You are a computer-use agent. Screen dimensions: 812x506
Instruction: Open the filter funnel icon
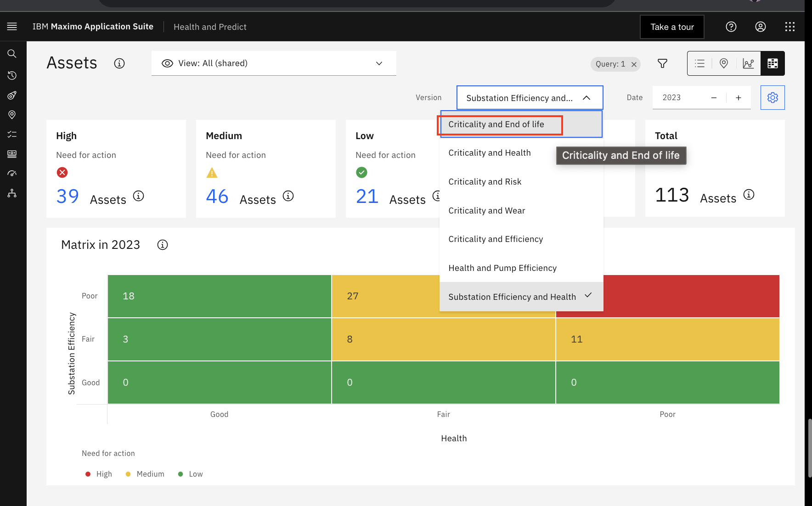pos(662,63)
